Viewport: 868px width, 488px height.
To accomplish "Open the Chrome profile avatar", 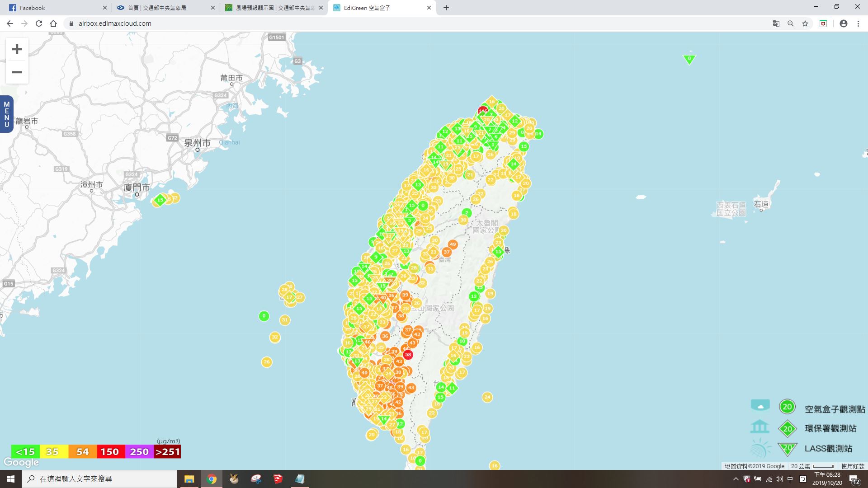I will pyautogui.click(x=844, y=23).
